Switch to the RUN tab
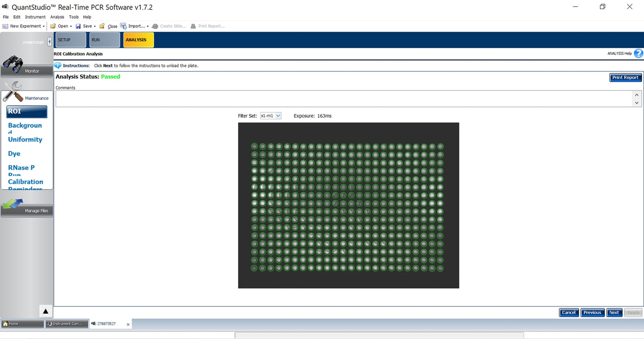The image size is (644, 339). pyautogui.click(x=105, y=40)
